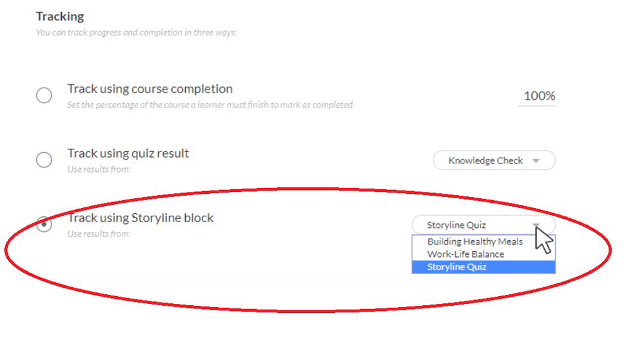Click the 100% completion percentage field

tap(537, 97)
